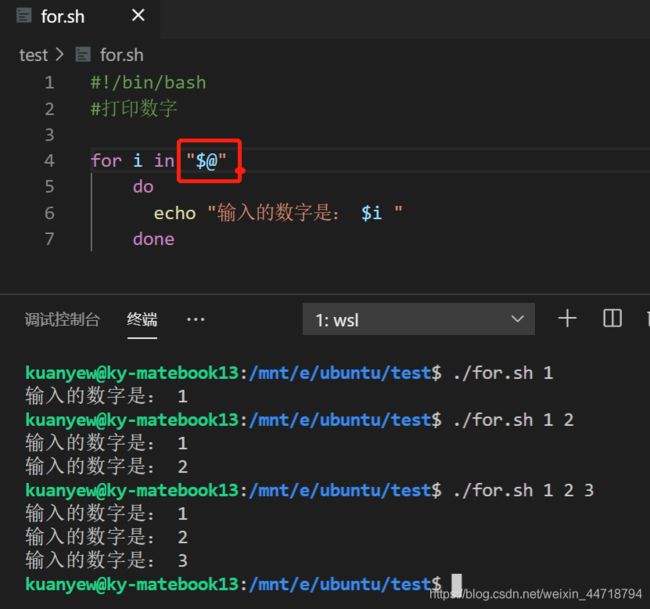
Task: Click the "$@" token on line 4
Action: click(x=206, y=160)
